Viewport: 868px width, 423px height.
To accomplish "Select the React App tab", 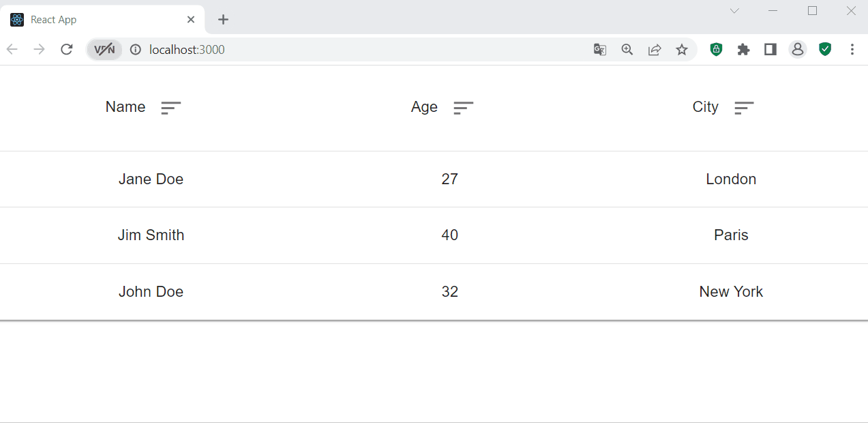I will point(95,20).
